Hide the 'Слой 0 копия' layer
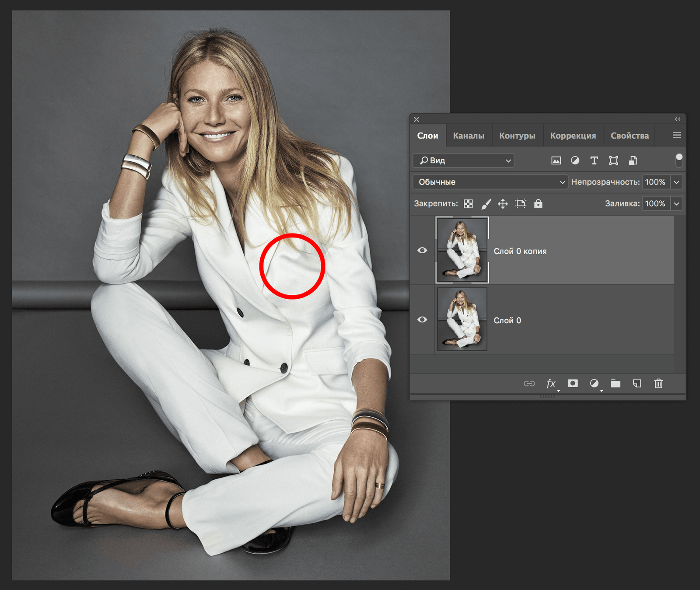This screenshot has height=590, width=700. click(x=422, y=250)
